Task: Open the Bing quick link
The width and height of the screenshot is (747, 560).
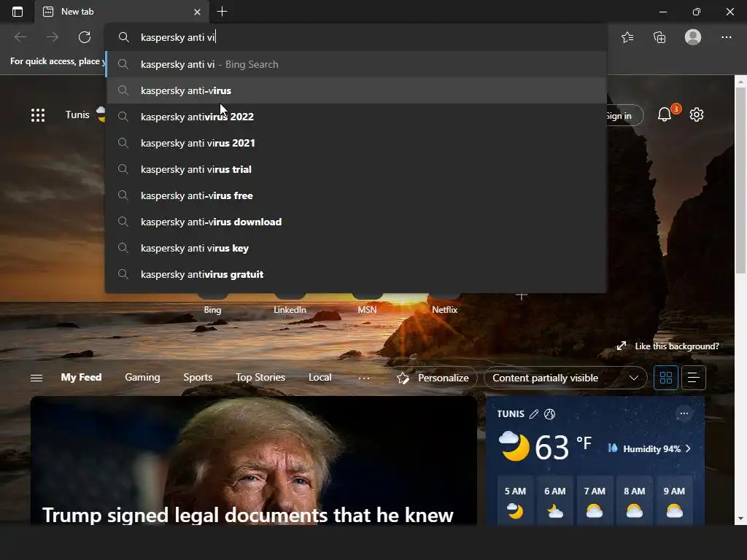Action: click(x=212, y=309)
